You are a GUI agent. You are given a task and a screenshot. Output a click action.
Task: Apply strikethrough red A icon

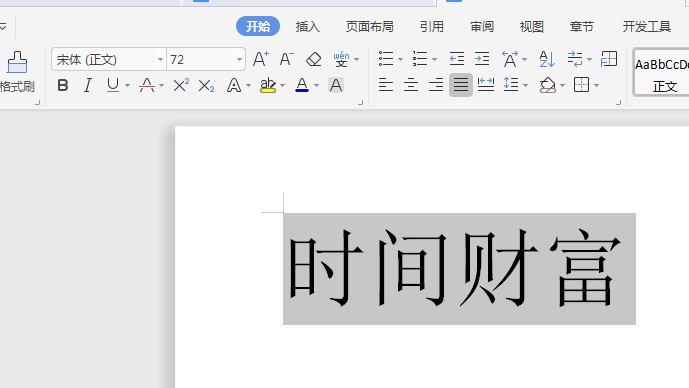(x=147, y=85)
